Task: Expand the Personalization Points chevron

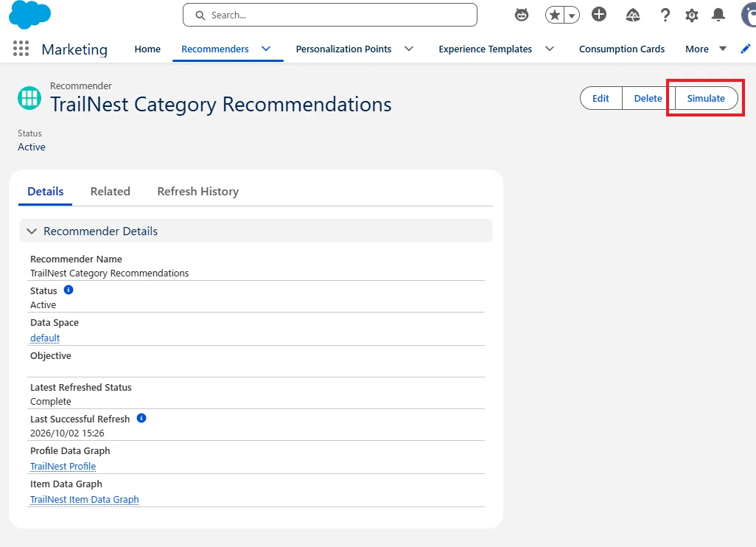Action: tap(409, 49)
